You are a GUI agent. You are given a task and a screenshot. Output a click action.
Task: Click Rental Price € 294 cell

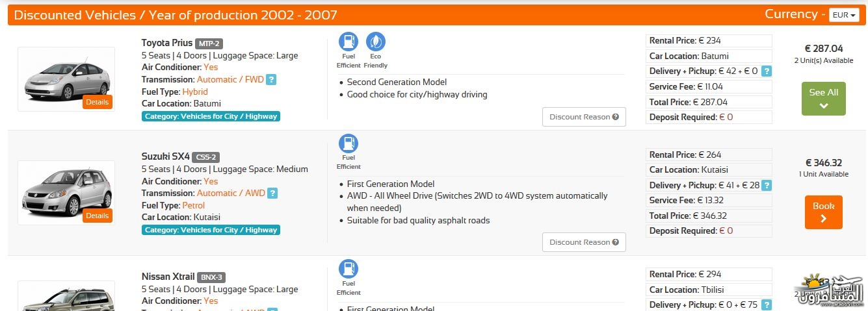[709, 274]
